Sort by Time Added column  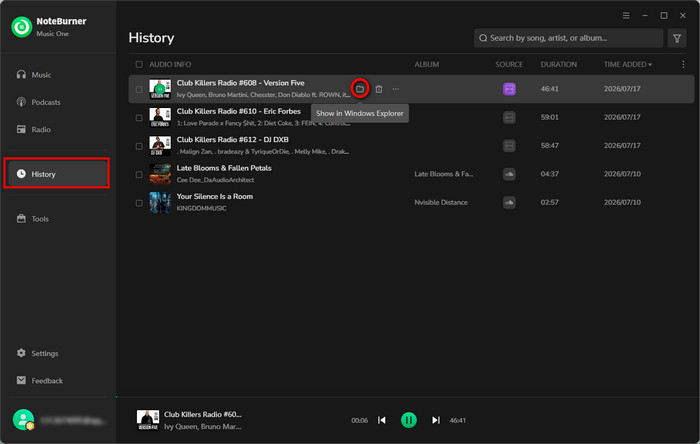click(x=627, y=64)
